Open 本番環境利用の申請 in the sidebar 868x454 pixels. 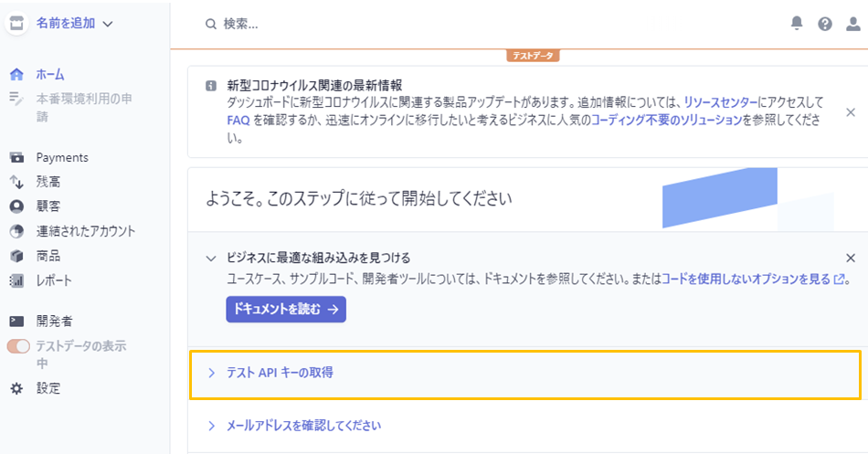[x=84, y=108]
